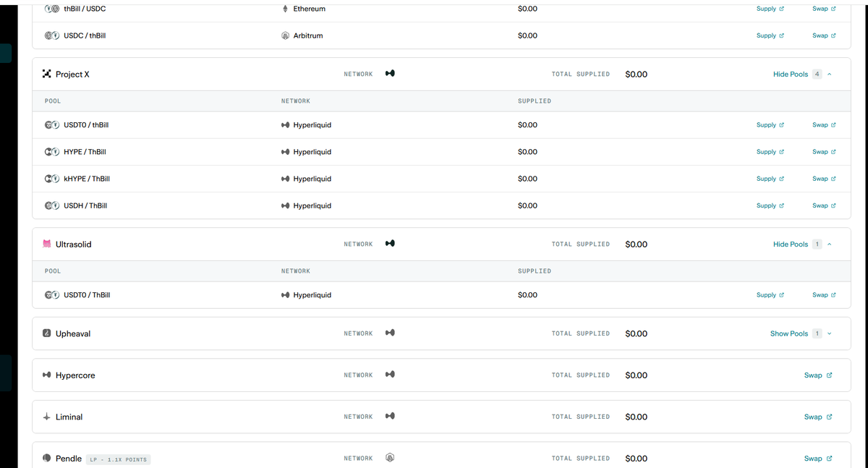
Task: Open Swap link for USDC / thBill
Action: (x=824, y=35)
